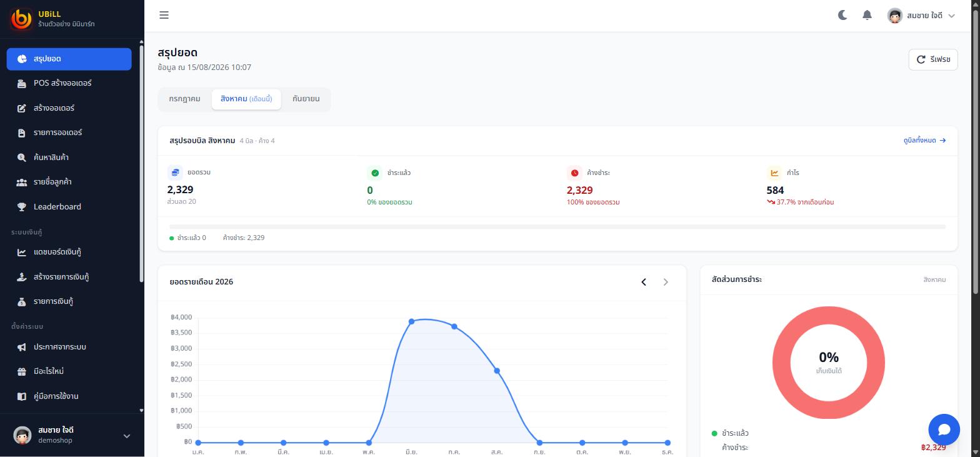980x457 pixels.
Task: Click the สรุปรอบบิล สิงหาคม heading
Action: 202,141
